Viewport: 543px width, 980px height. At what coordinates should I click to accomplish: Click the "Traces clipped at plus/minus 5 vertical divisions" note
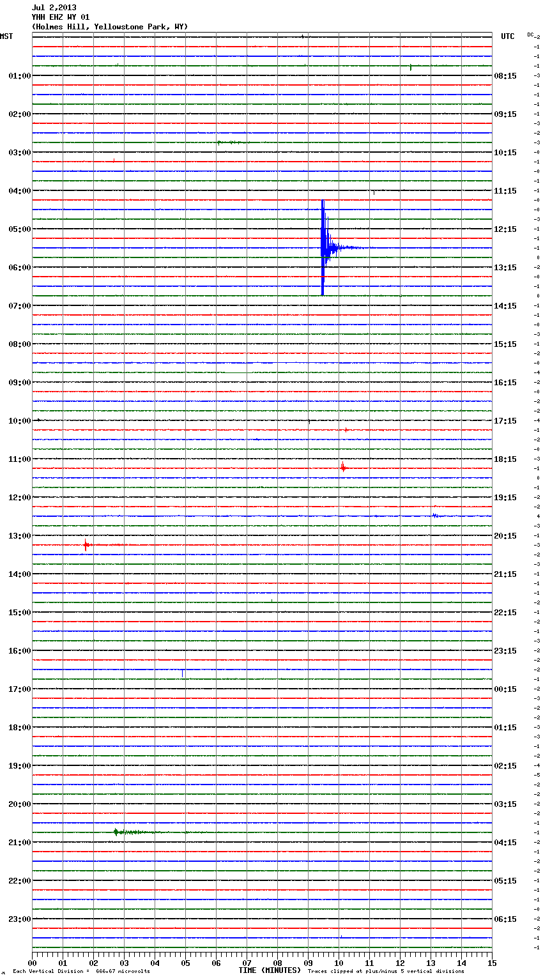386,972
